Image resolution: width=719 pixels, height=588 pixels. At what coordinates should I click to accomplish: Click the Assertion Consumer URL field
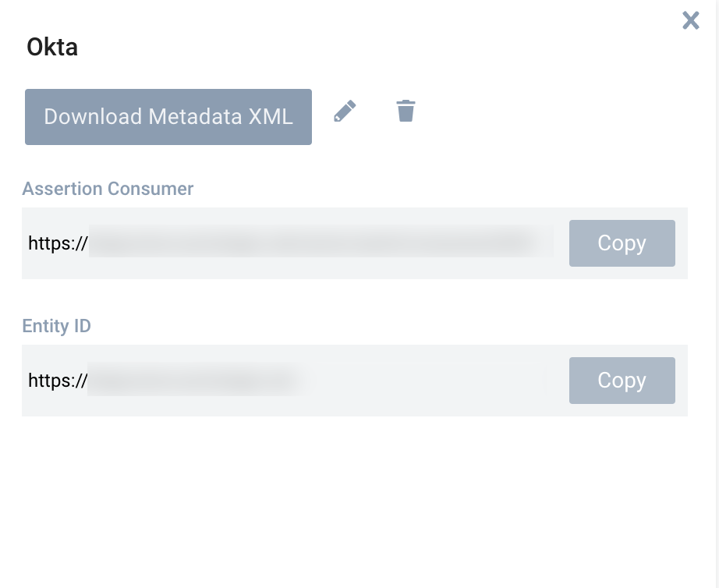click(290, 243)
